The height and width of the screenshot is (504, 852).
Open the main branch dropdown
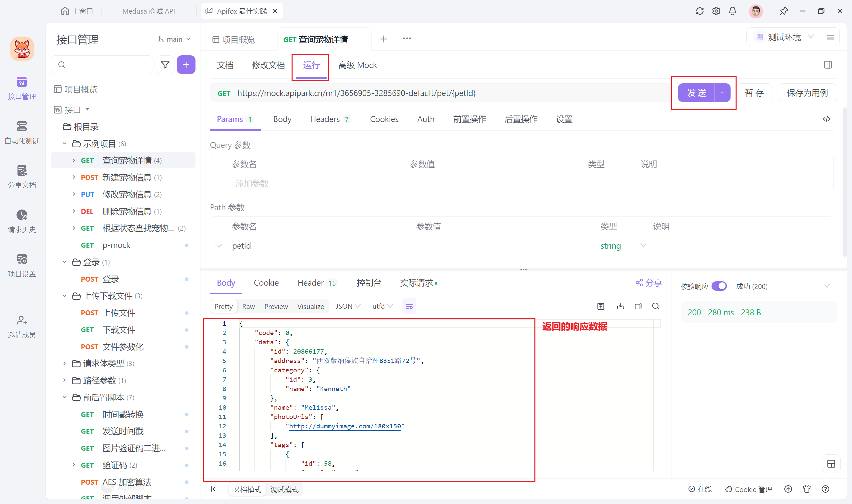(174, 39)
